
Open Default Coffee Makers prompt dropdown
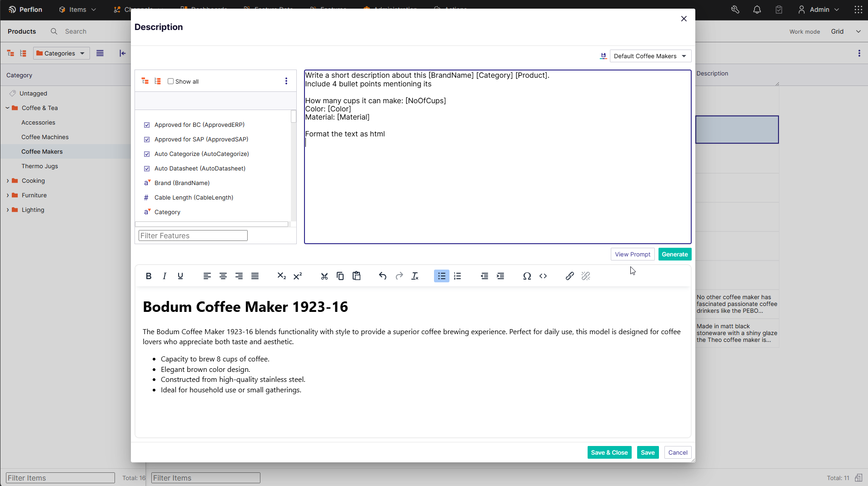650,56
